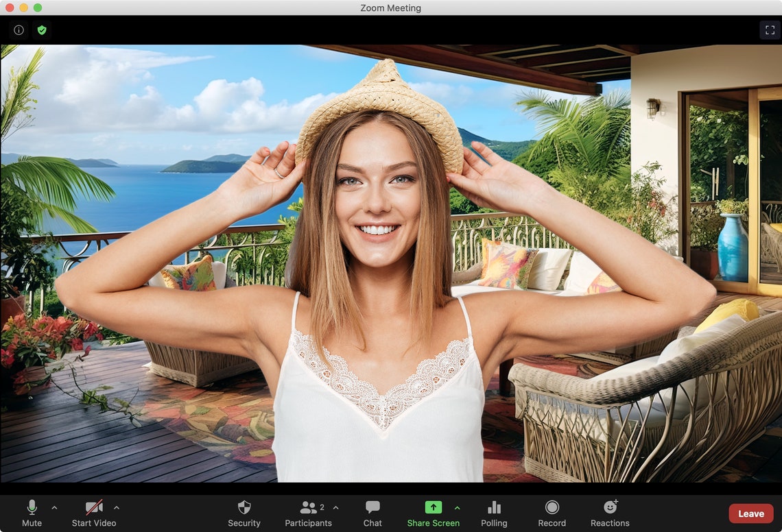The image size is (782, 532).
Task: Open the screen sharing options chevron
Action: tap(458, 508)
